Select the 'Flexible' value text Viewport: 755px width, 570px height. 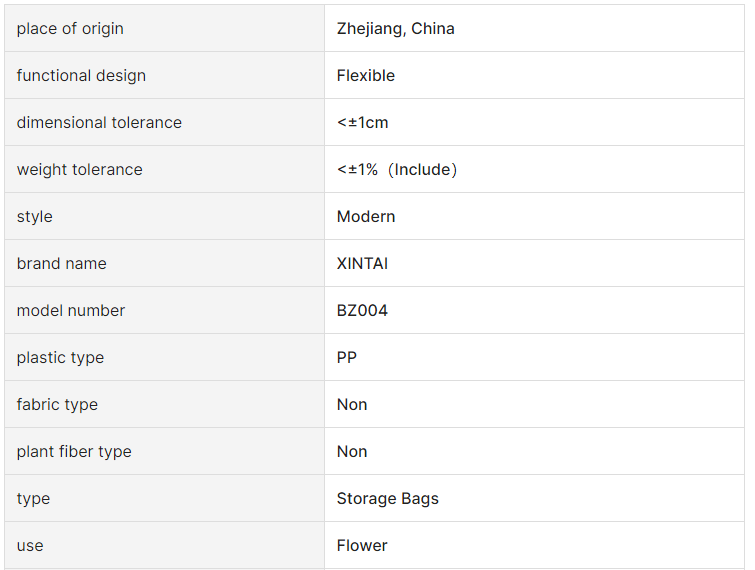click(x=365, y=76)
